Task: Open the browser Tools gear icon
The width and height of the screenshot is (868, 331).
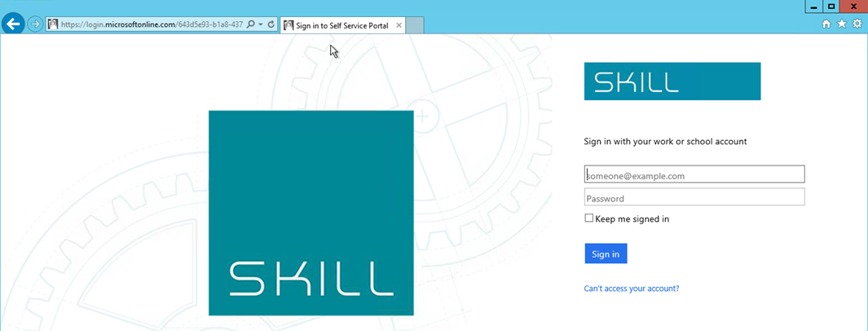Action: pyautogui.click(x=857, y=24)
